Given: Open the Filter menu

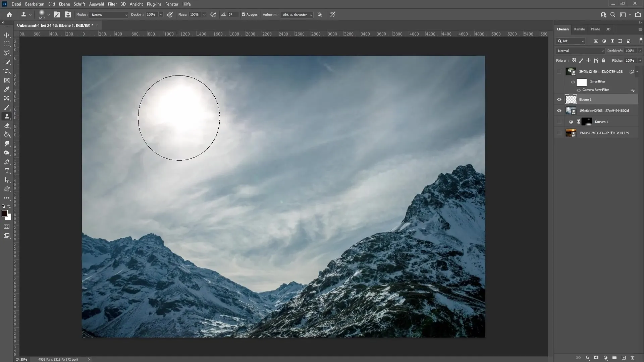Looking at the screenshot, I should tap(113, 4).
